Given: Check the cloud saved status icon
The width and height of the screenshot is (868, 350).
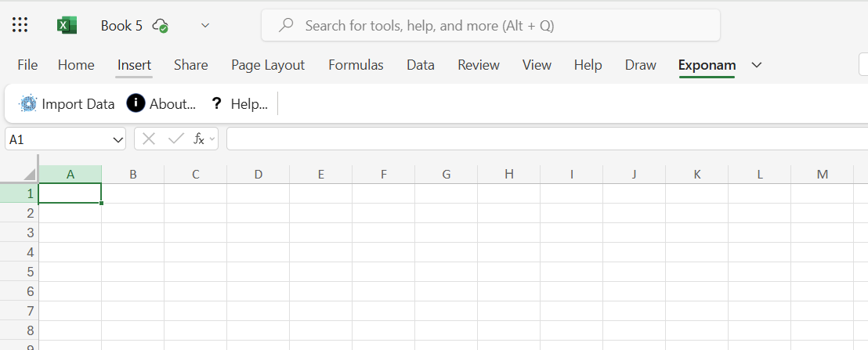Looking at the screenshot, I should (x=161, y=25).
